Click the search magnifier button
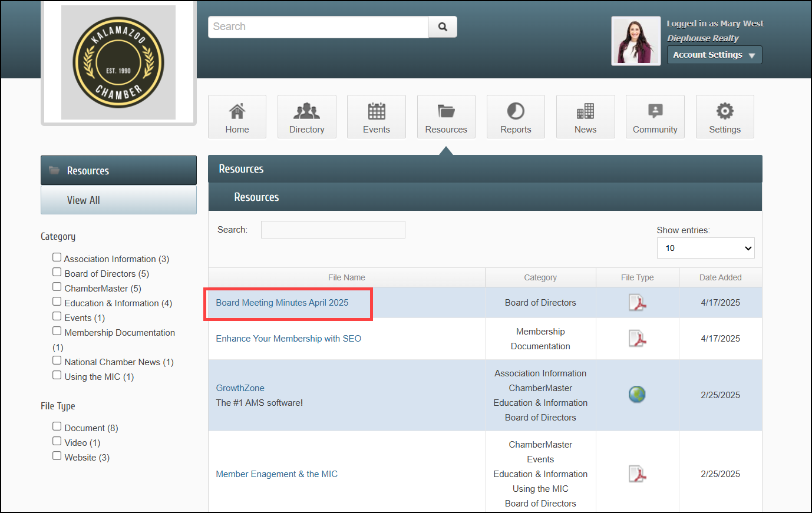Viewport: 812px width, 513px height. [x=443, y=27]
